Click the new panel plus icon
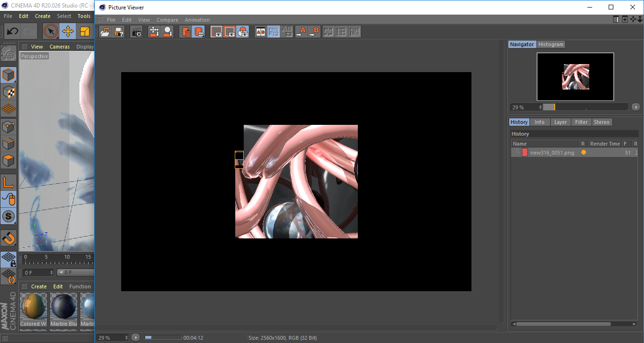Image resolution: width=644 pixels, height=343 pixels. [625, 19]
